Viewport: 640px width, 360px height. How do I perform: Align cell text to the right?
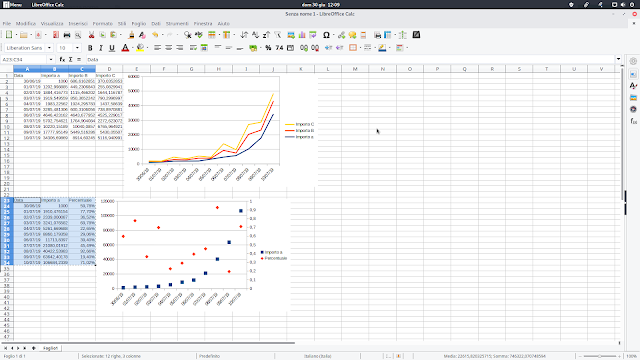(180, 48)
